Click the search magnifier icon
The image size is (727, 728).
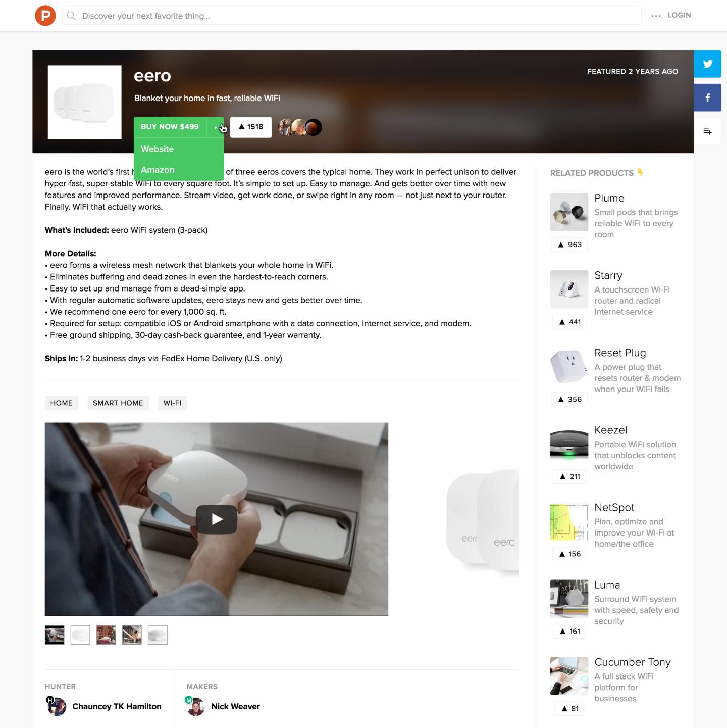pos(72,16)
